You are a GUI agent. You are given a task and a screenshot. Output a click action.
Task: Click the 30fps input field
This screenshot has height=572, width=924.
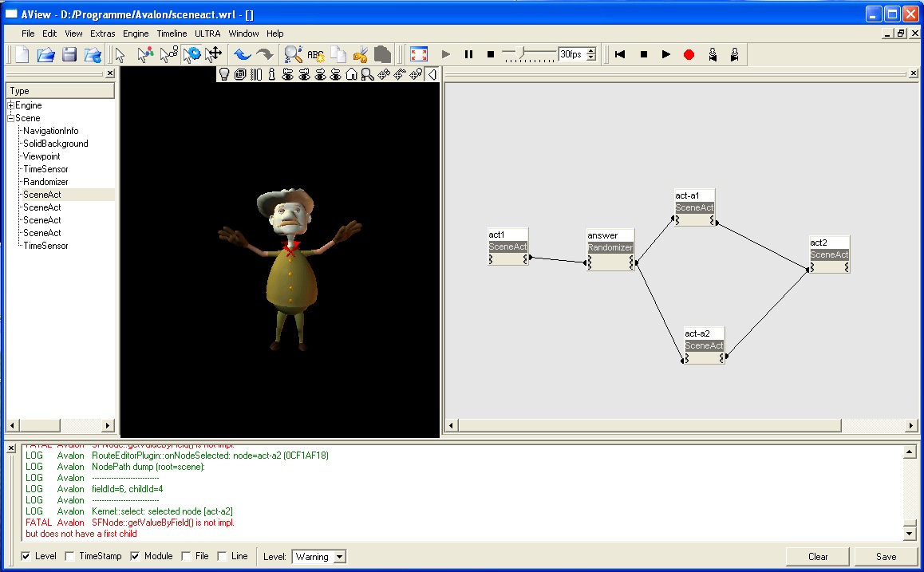point(571,54)
